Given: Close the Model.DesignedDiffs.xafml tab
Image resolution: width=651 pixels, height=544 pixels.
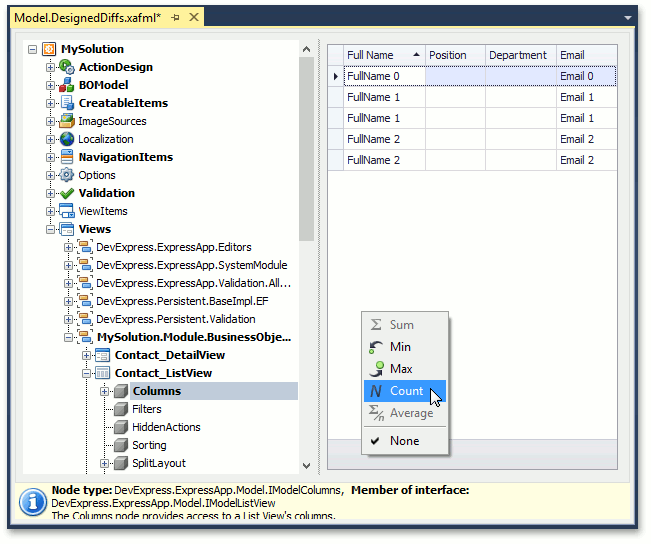Looking at the screenshot, I should coord(194,17).
